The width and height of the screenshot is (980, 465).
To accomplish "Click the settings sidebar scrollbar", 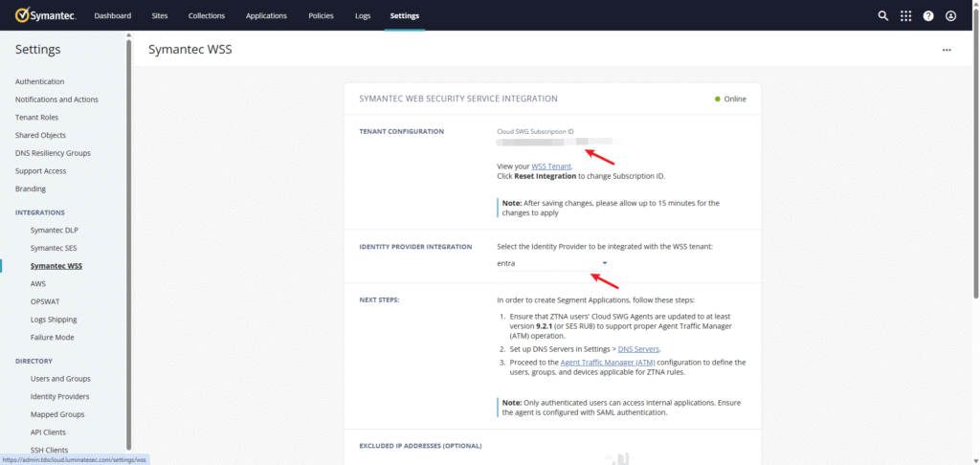I will coord(129,239).
